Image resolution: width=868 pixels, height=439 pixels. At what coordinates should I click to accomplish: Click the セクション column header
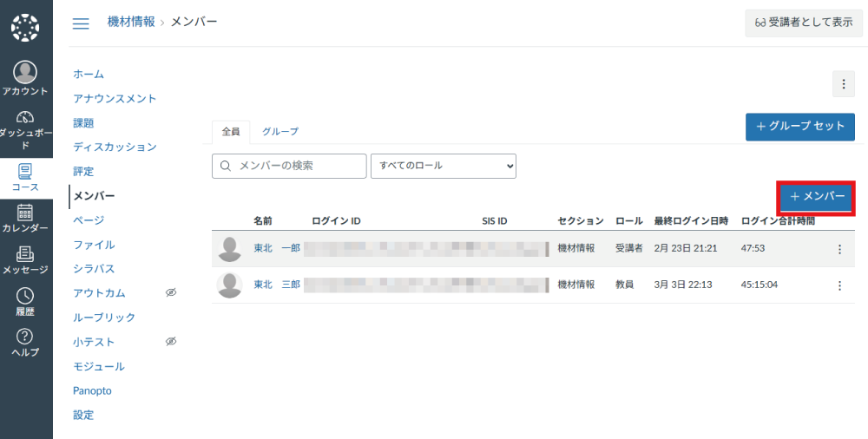(581, 221)
